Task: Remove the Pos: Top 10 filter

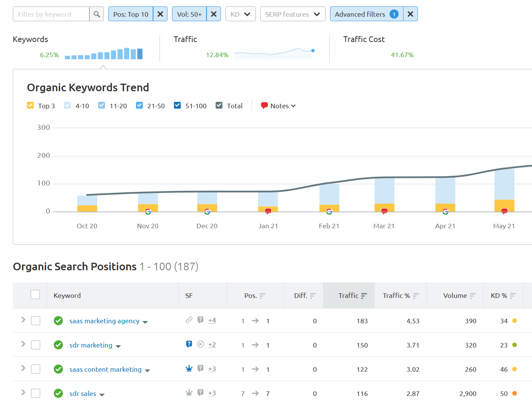Action: [160, 14]
